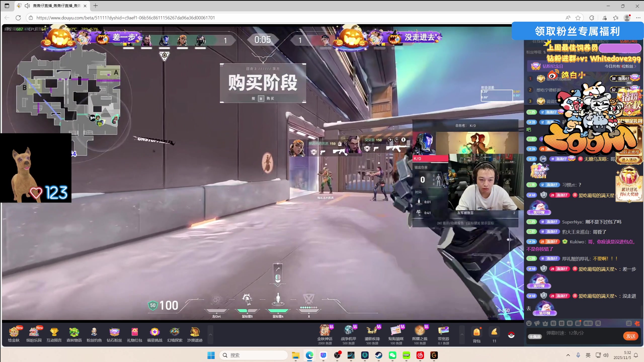The width and height of the screenshot is (644, 362).
Task: Expand 今日共有位粉丝 arrow
Action: pyautogui.click(x=636, y=66)
